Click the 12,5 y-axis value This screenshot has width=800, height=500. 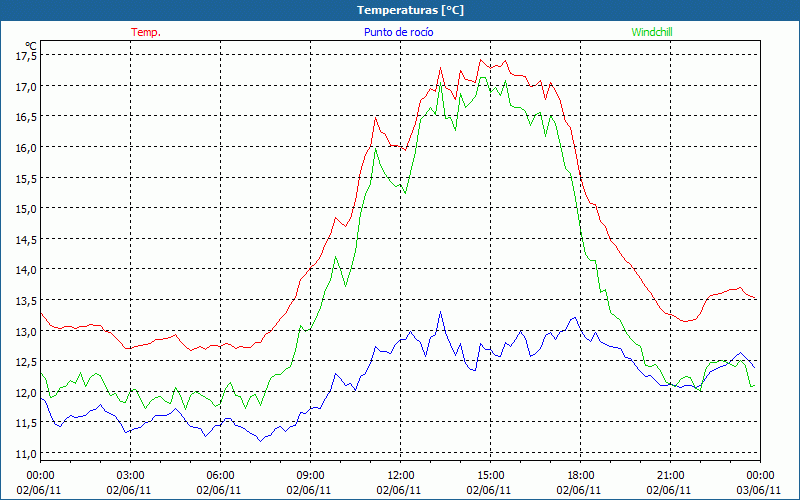click(26, 362)
